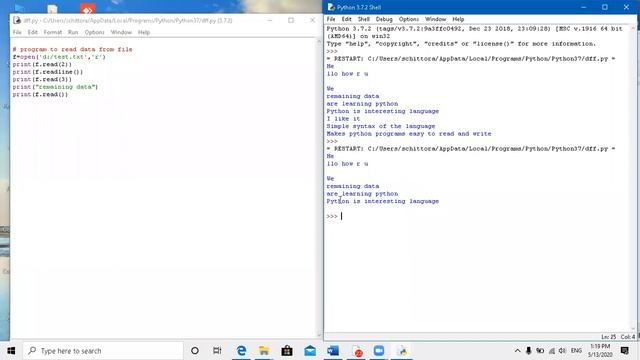Switch to Python IDLE taskbar icon
Screen dimensions: 640x360
[402, 351]
